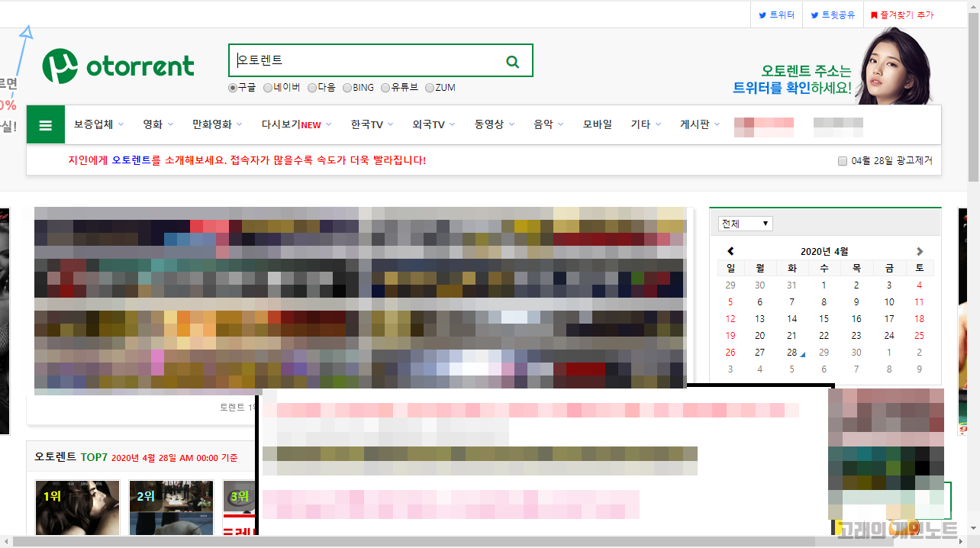The width and height of the screenshot is (980, 548).
Task: Click the 3위 ranked thumbnail
Action: (x=239, y=508)
